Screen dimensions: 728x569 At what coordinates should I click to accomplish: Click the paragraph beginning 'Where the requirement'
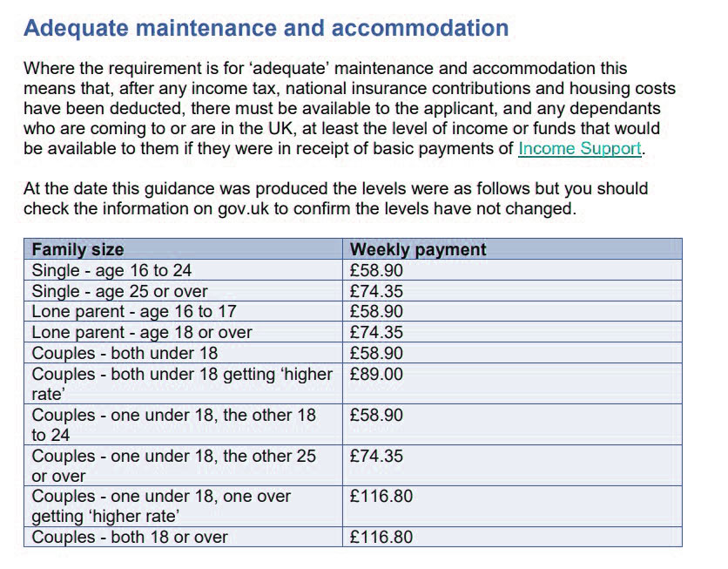coord(349,108)
